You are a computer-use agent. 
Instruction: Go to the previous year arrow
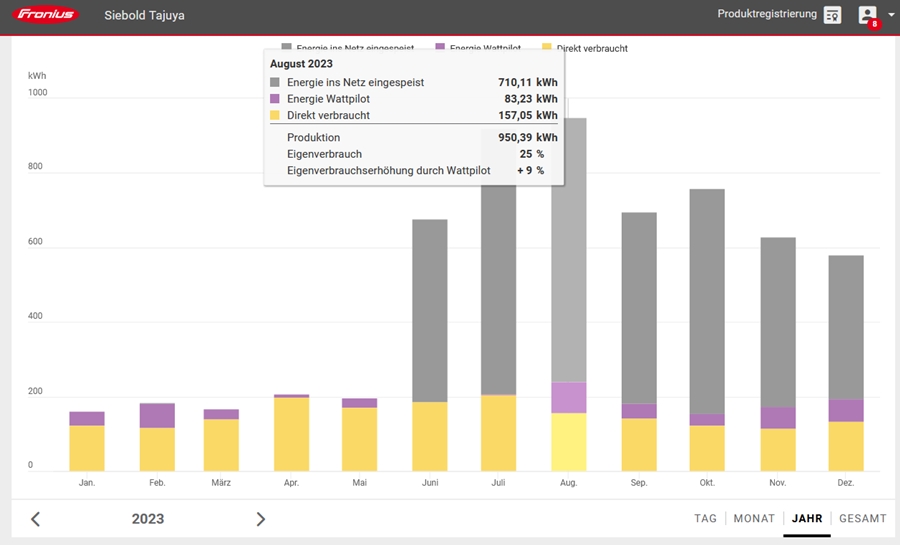35,519
